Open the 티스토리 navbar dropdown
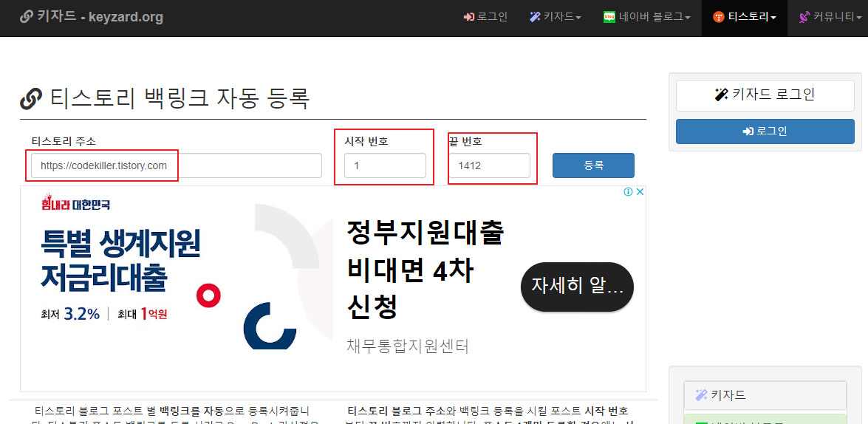Viewport: 868px width, 424px height. 745,17
